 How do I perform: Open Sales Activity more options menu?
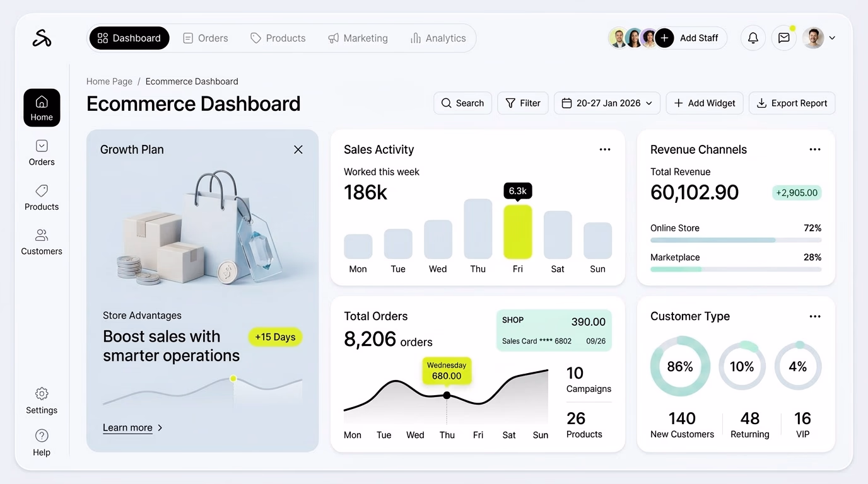[605, 149]
